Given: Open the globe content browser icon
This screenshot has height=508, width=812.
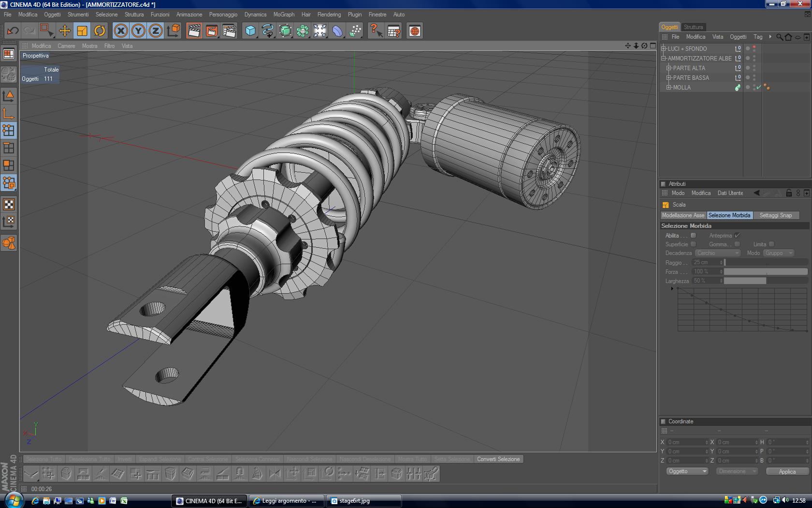Looking at the screenshot, I should (415, 31).
